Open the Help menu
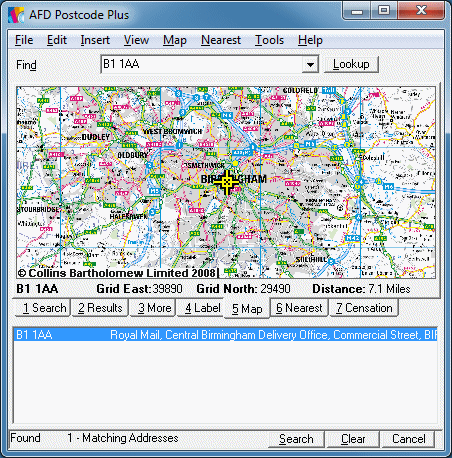Screen dimensions: 452x458 (x=310, y=40)
